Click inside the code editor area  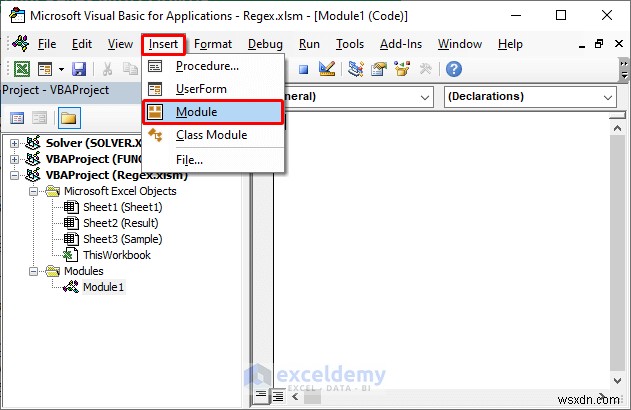click(x=441, y=249)
